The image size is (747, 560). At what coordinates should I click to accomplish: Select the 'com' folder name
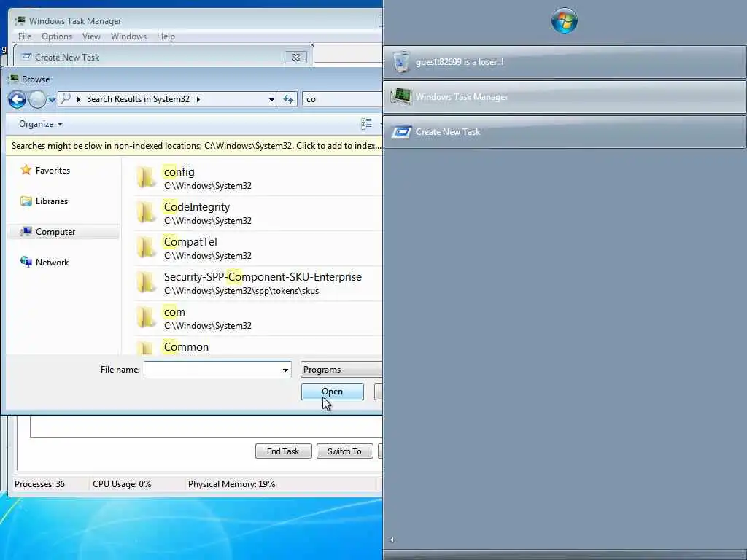point(174,312)
